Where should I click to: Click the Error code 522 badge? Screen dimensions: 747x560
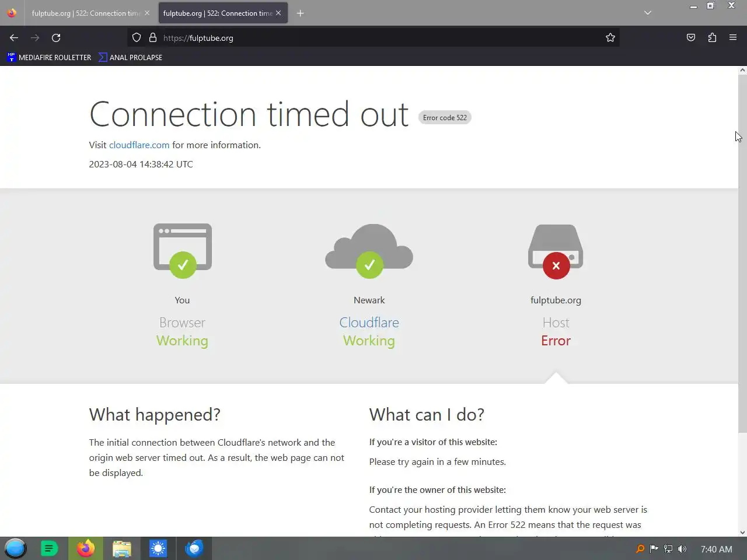(445, 118)
